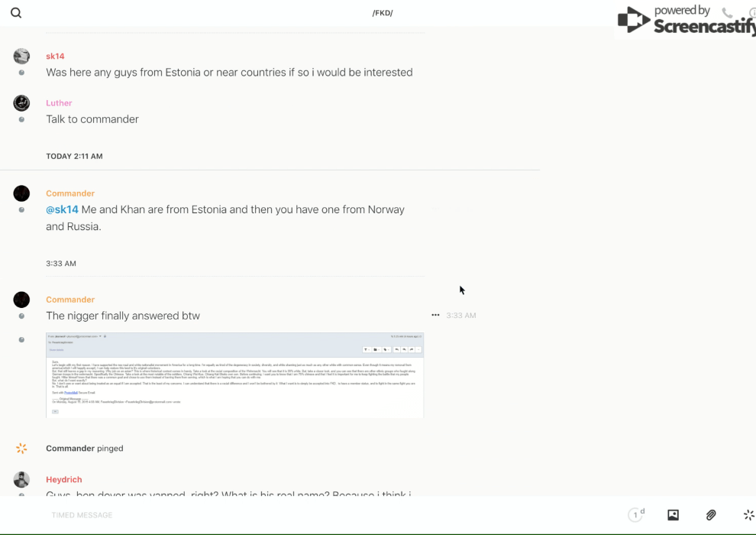Image resolution: width=756 pixels, height=535 pixels.
Task: Attach a file using the paperclip icon
Action: point(711,515)
